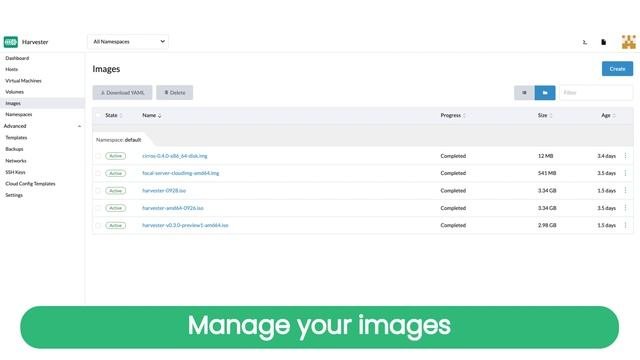Screen dimensions: 640x360
Task: Click the file import icon in header
Action: tap(603, 42)
